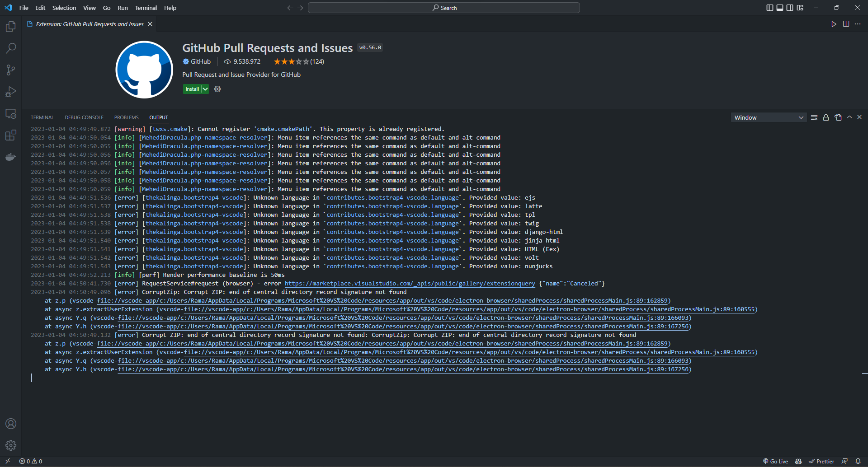Click the v0.56.0 version badge
Screen dimensions: 868x467
pos(370,47)
